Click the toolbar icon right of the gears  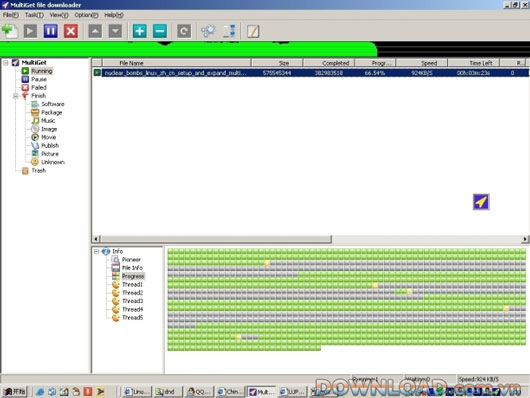coord(230,31)
